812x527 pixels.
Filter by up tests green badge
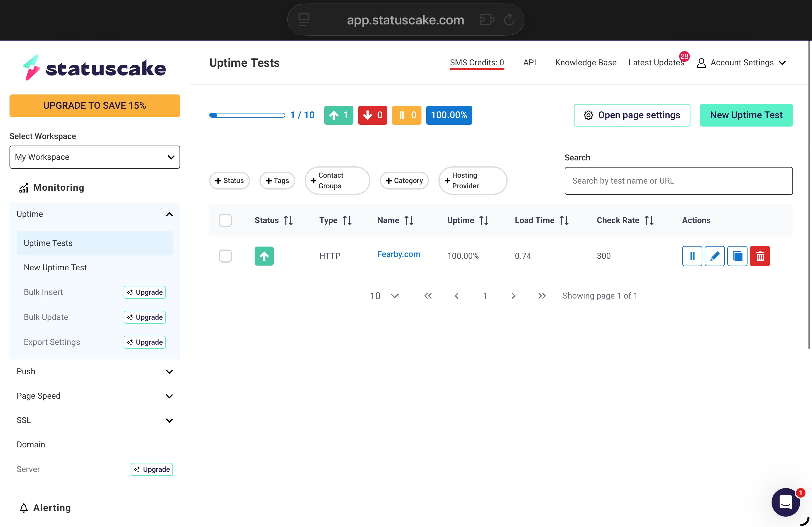(339, 115)
